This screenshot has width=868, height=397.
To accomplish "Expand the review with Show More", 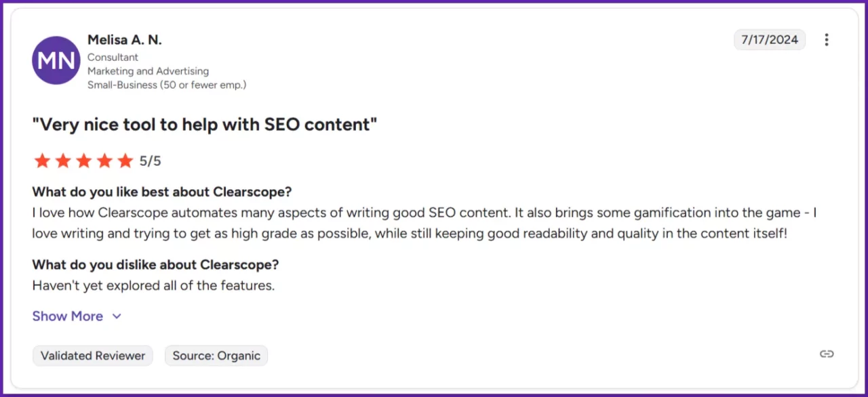I will (68, 316).
